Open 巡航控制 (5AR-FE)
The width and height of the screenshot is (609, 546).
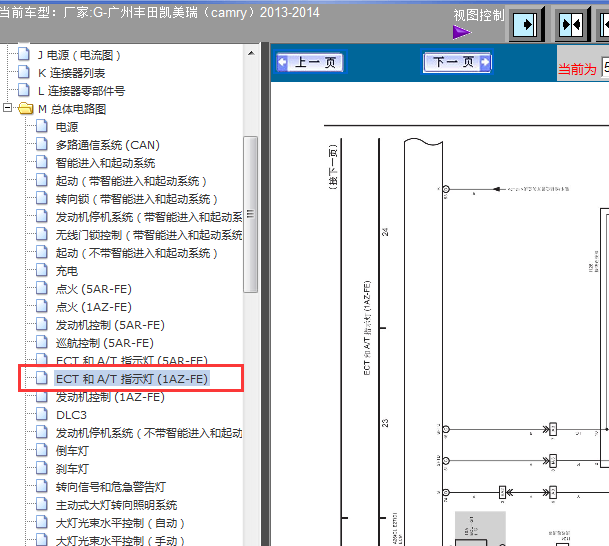point(105,343)
